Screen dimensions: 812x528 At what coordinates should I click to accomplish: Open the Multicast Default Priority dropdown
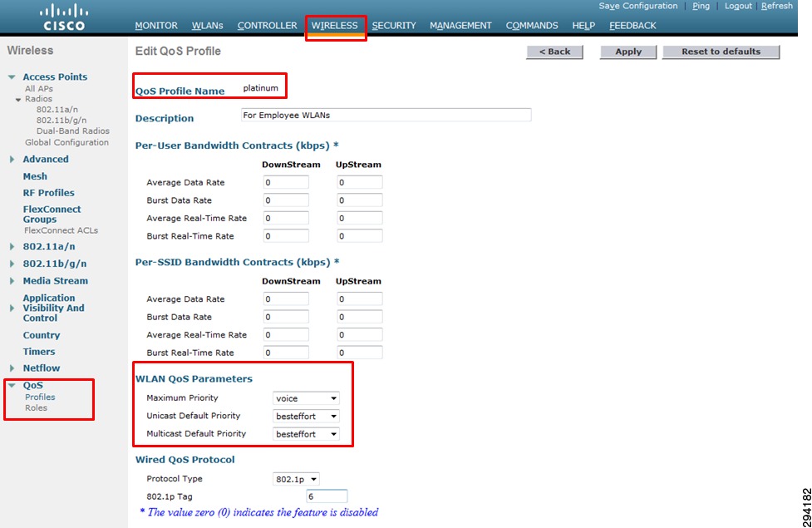pos(306,434)
